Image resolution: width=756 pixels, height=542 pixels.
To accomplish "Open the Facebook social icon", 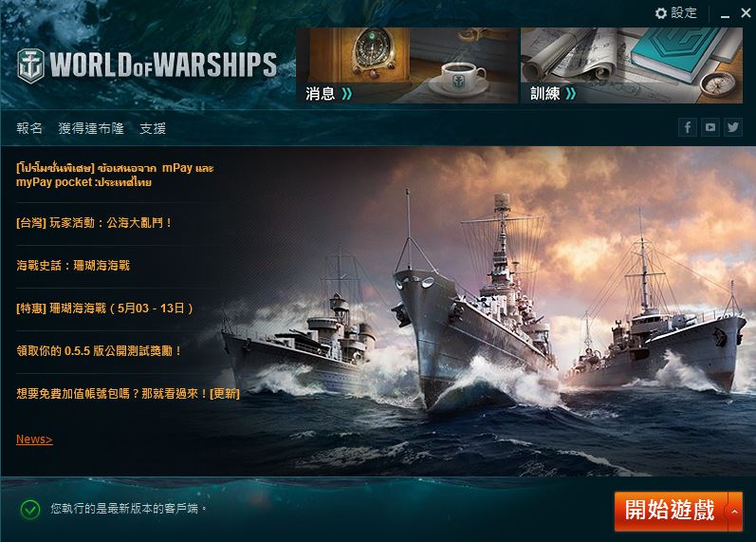I will (x=687, y=127).
